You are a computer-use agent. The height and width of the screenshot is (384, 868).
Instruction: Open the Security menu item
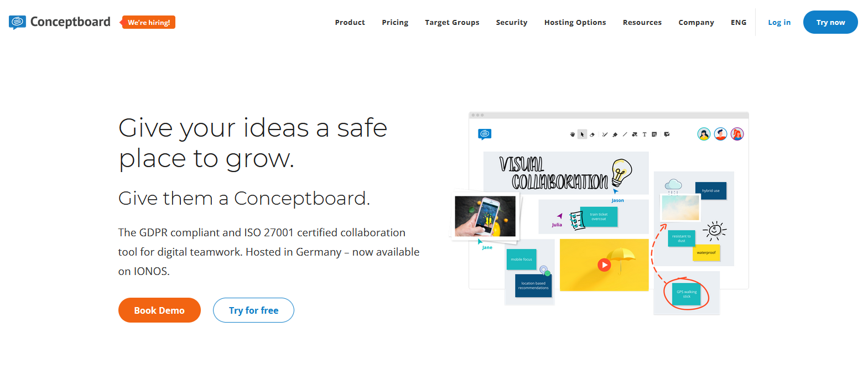[x=512, y=22]
